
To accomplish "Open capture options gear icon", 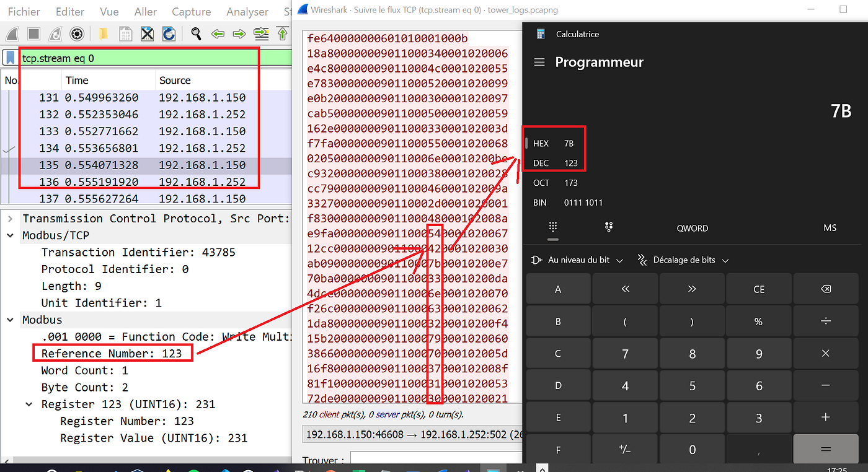I will [77, 33].
